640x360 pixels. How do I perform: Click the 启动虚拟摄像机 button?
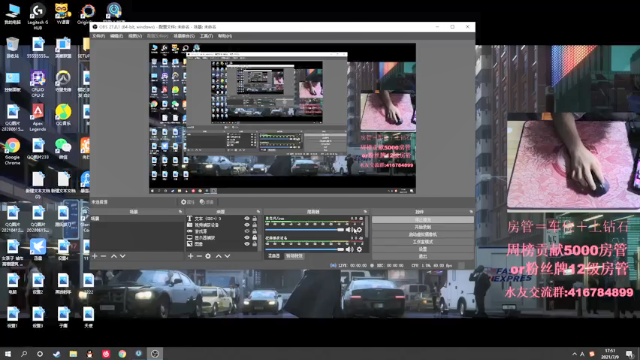coord(422,234)
